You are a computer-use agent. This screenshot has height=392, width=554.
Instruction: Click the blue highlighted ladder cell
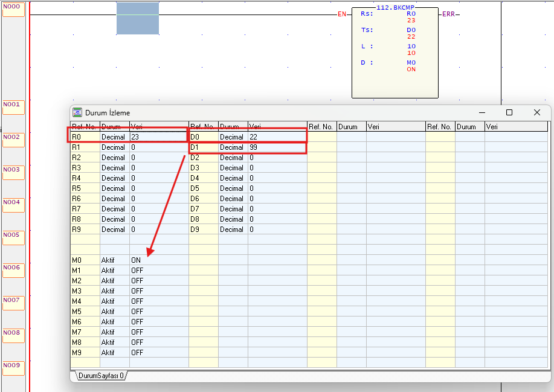point(138,18)
